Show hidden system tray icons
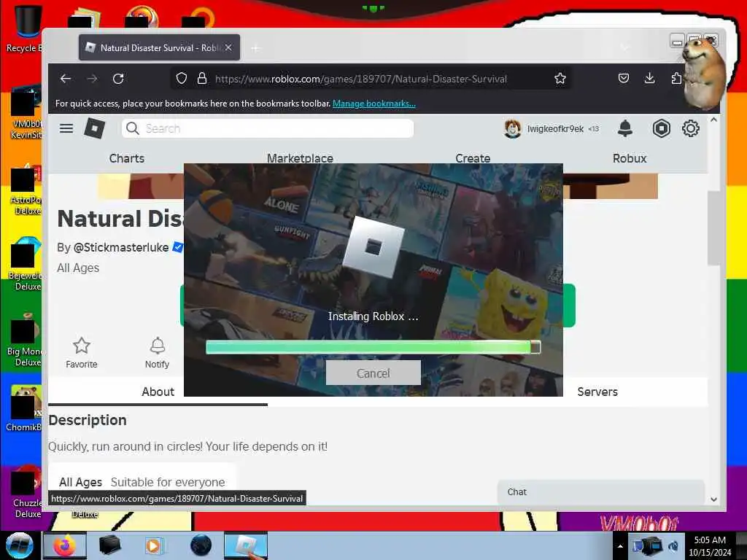Screen dimensions: 747x560 coord(620,546)
